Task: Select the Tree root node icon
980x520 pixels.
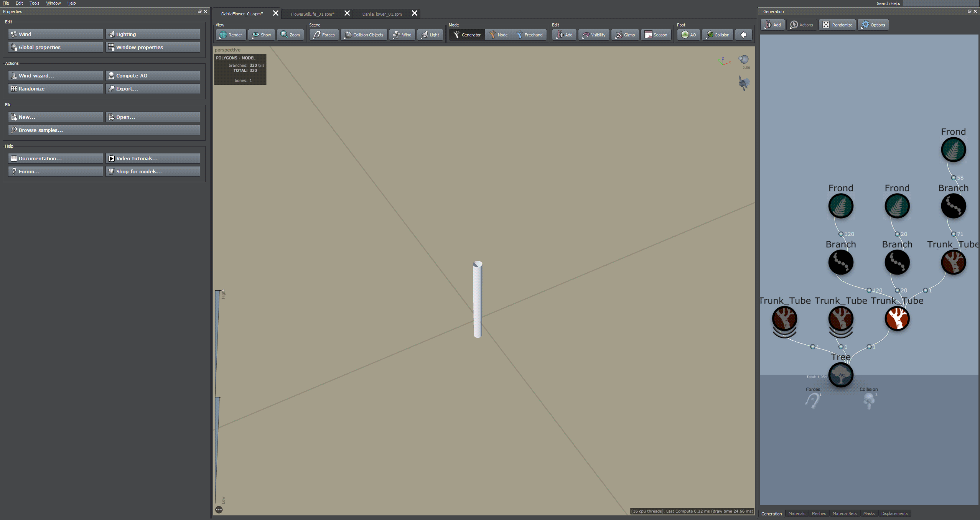Action: point(840,375)
